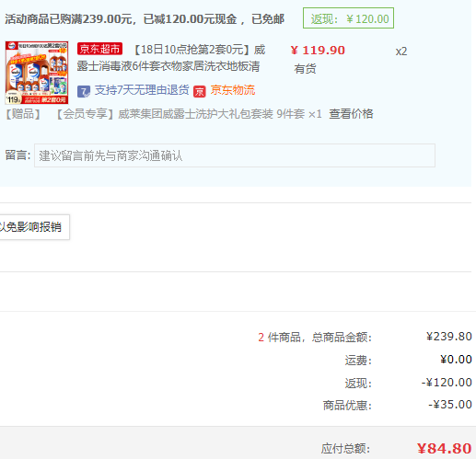
Task: Click the promotion banner 活动商品已购满239.00元
Action: tap(145, 19)
